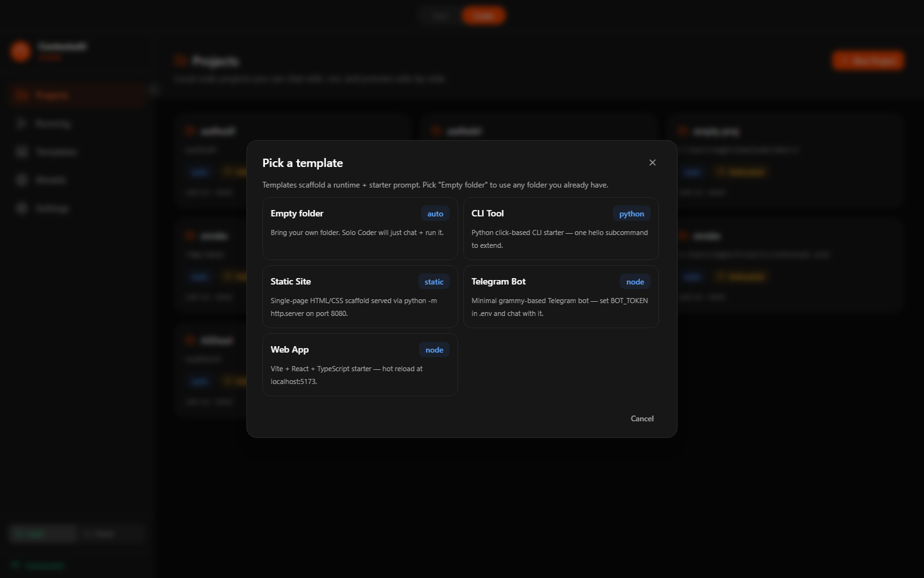Image resolution: width=924 pixels, height=578 pixels.
Task: Close the Pick a template dialog with X
Action: 653,162
